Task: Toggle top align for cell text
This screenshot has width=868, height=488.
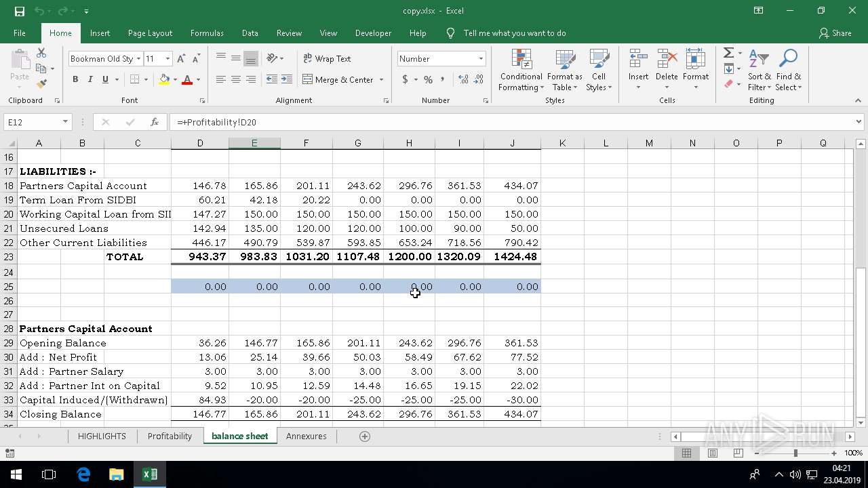Action: pyautogui.click(x=221, y=59)
